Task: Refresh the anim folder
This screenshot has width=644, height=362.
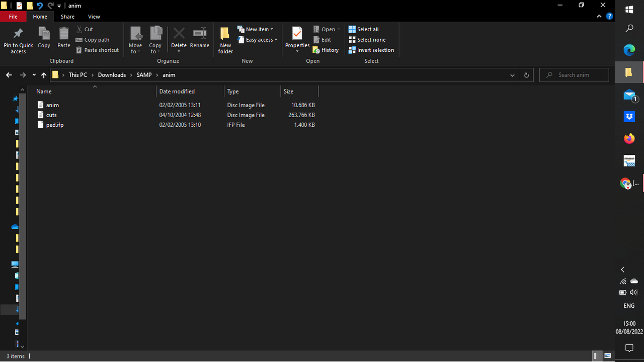Action: tap(526, 75)
